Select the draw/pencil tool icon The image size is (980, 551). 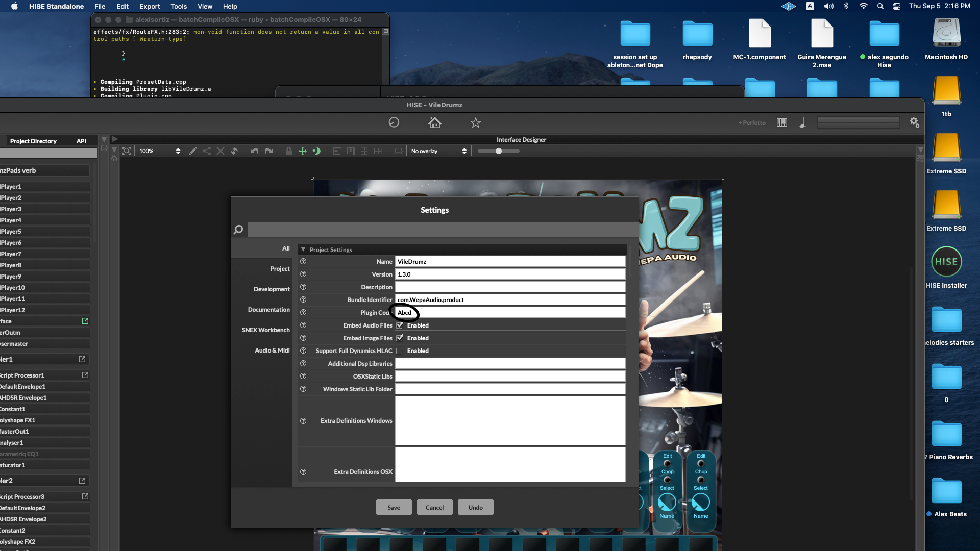tap(194, 151)
